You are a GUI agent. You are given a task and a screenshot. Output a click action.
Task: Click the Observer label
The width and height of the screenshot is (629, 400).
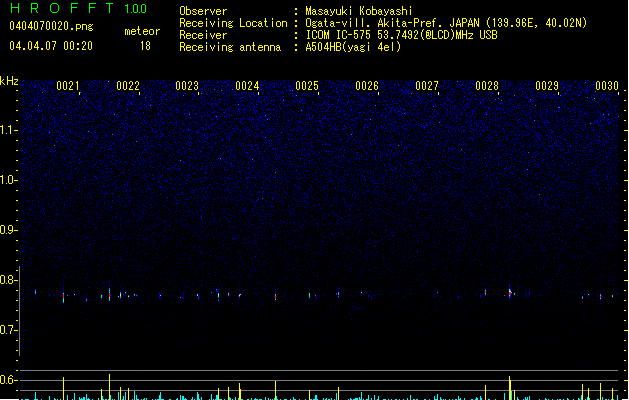pos(203,11)
